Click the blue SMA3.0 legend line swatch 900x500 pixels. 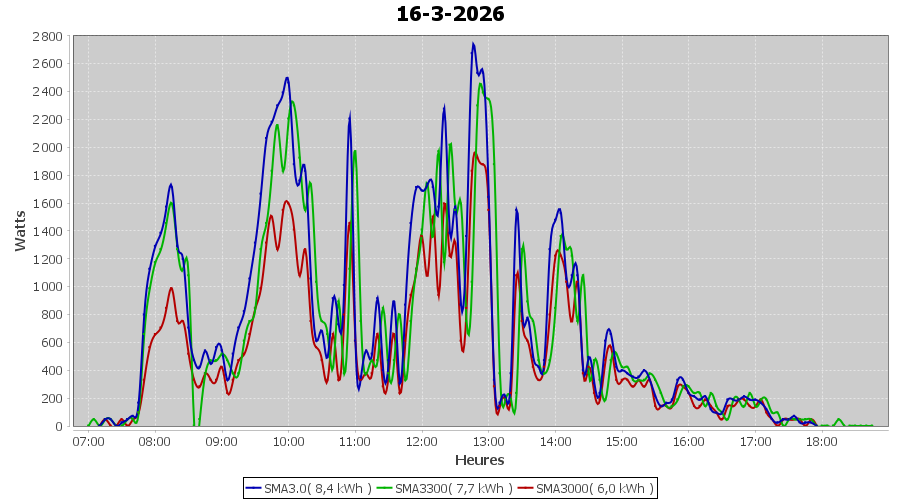(254, 489)
